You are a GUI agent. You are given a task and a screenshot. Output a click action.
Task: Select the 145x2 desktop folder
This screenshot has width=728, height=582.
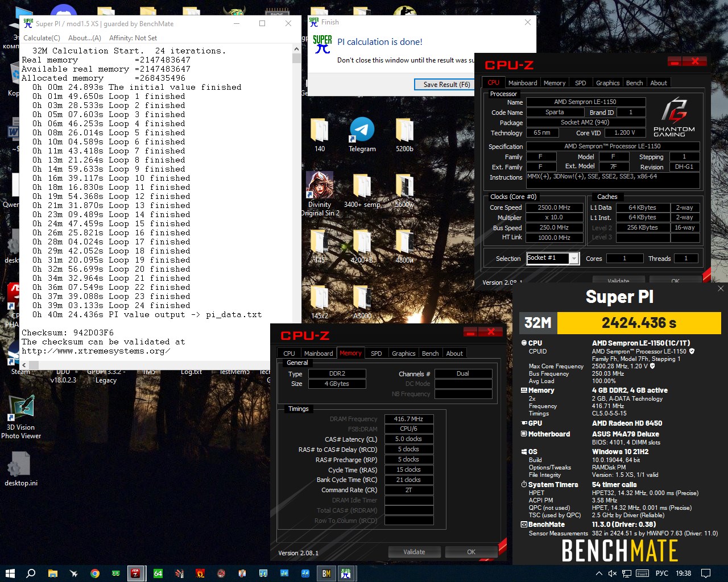point(320,302)
